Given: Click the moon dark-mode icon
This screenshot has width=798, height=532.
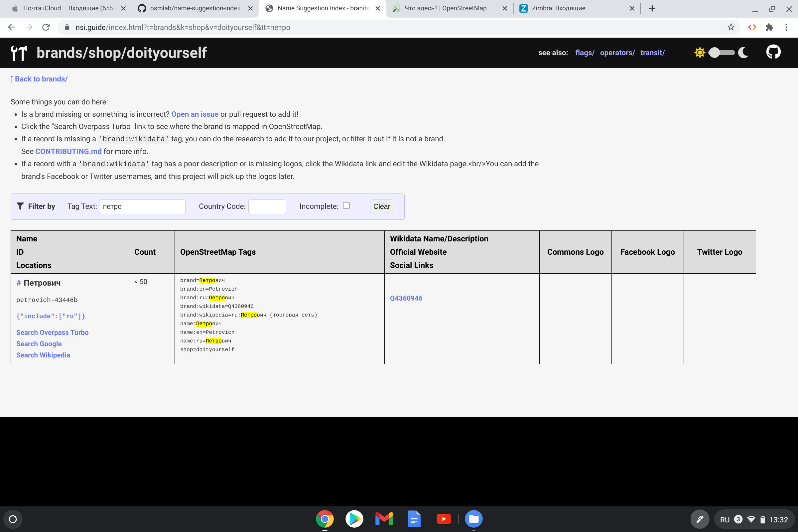Looking at the screenshot, I should [743, 53].
